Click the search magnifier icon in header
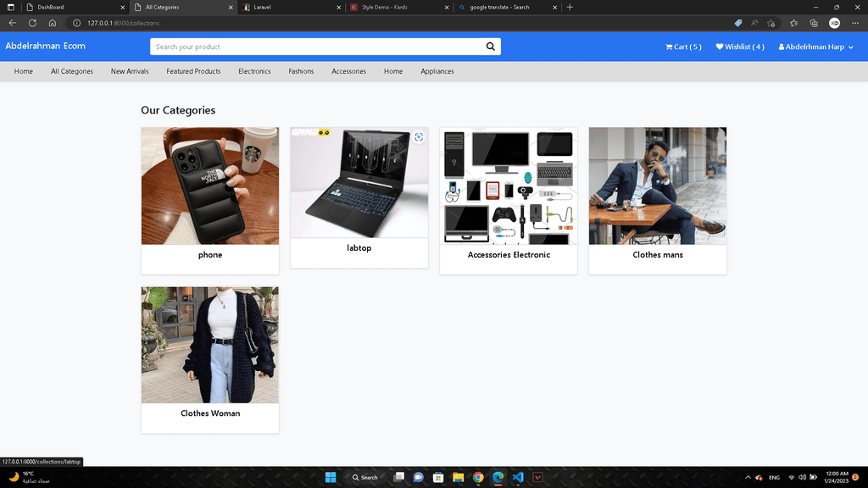Screen dimensions: 868x488 [491, 47]
